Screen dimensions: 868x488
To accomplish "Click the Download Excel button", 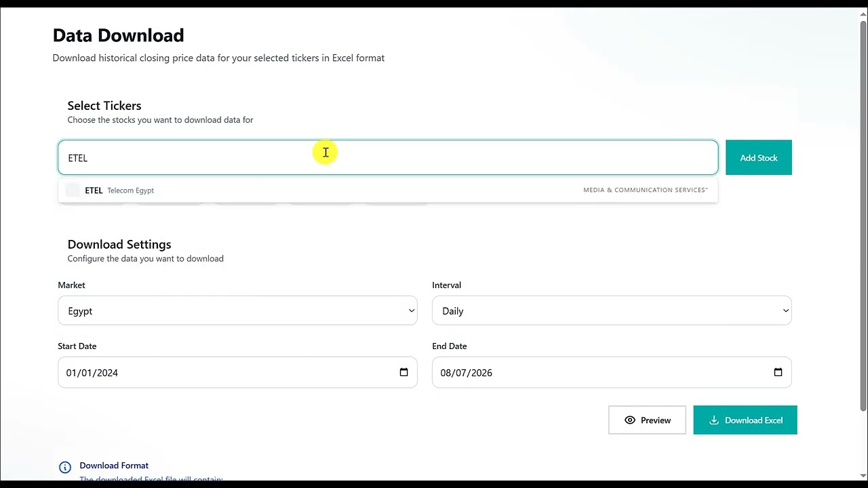I will point(745,420).
